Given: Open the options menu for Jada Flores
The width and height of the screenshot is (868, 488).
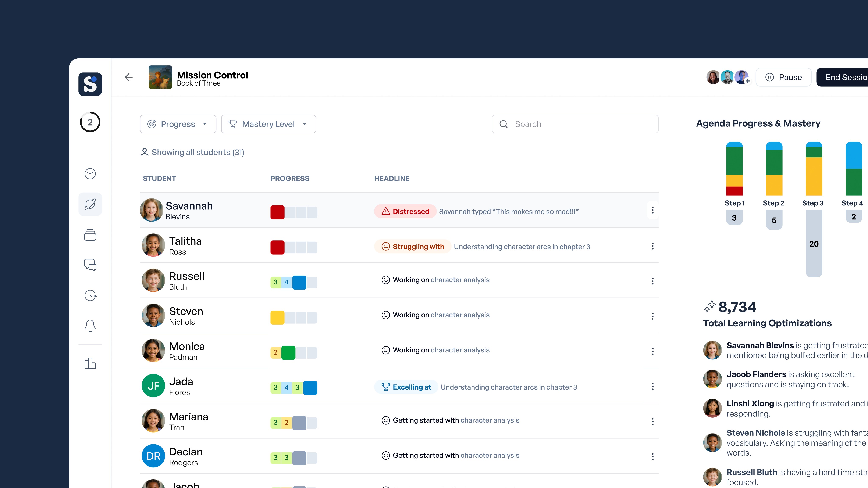Looking at the screenshot, I should pyautogui.click(x=652, y=386).
